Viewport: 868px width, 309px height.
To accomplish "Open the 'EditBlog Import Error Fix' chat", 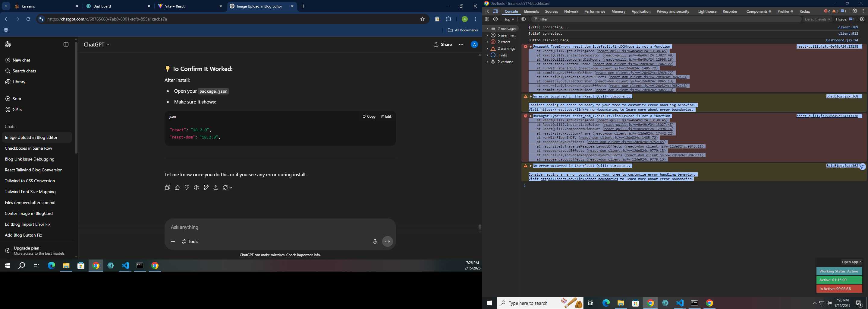I will [x=28, y=224].
